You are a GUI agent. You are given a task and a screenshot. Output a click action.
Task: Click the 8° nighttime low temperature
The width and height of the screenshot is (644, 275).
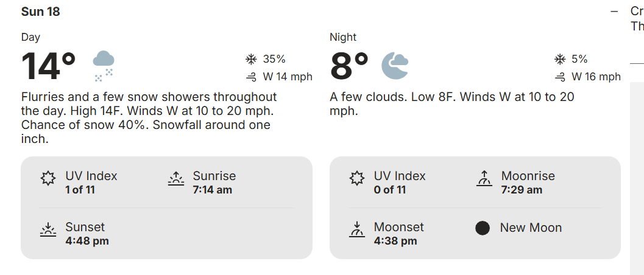click(x=349, y=66)
